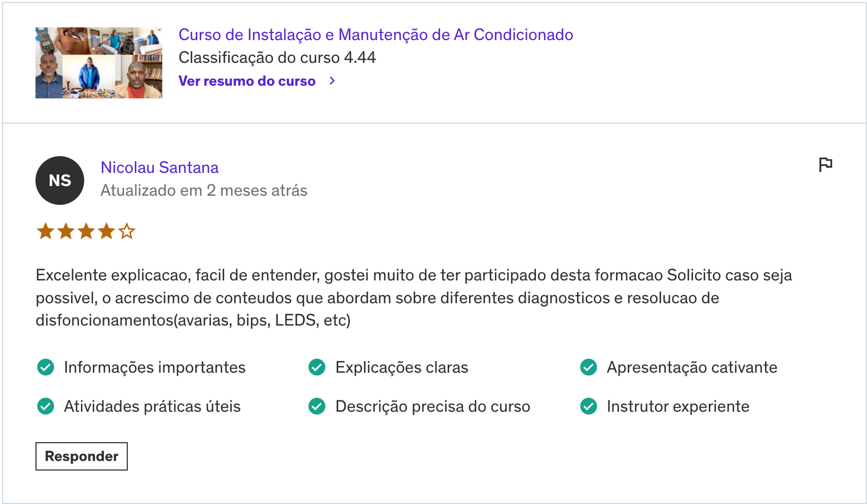This screenshot has height=504, width=867.
Task: Open the air conditioning course title link
Action: click(376, 35)
